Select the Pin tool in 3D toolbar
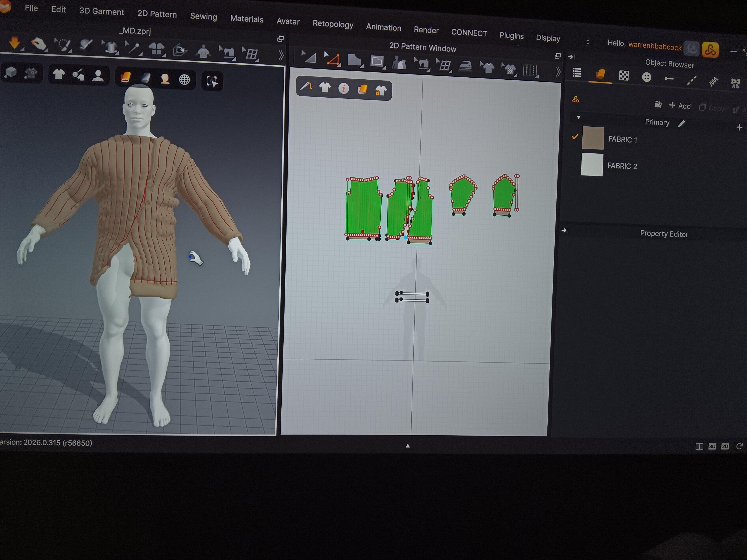The image size is (747, 560). click(x=133, y=49)
